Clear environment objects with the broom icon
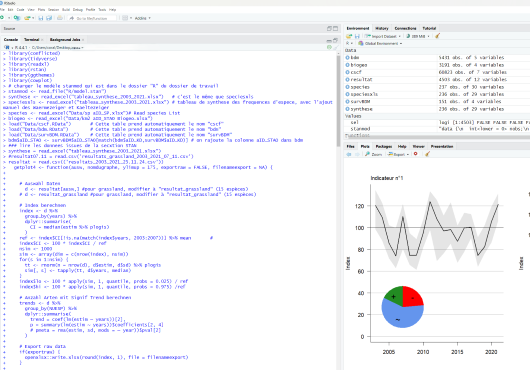 (x=437, y=36)
